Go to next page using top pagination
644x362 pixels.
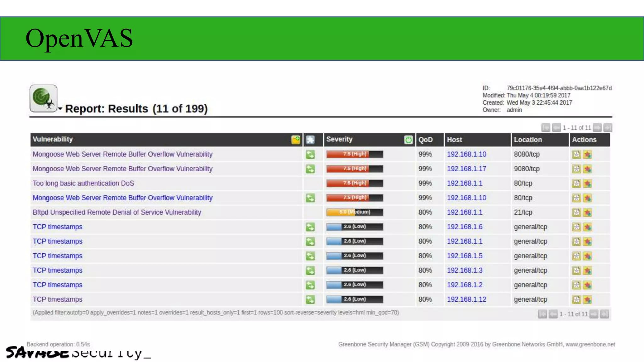click(x=597, y=128)
